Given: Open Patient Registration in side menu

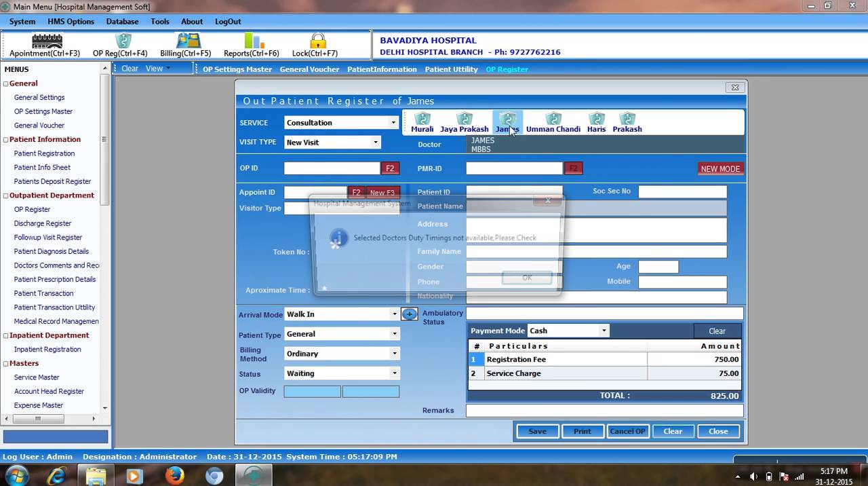Looking at the screenshot, I should coord(44,153).
